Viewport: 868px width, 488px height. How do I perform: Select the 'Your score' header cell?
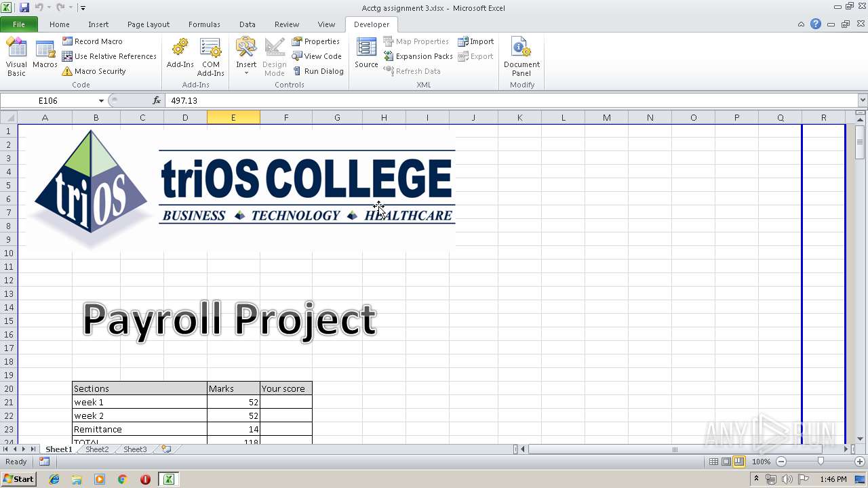tap(286, 388)
